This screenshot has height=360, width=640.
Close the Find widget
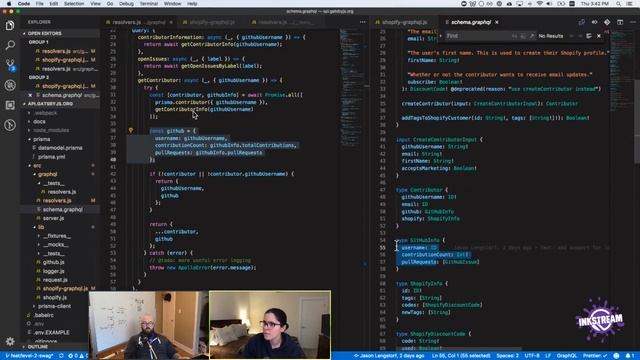point(599,36)
